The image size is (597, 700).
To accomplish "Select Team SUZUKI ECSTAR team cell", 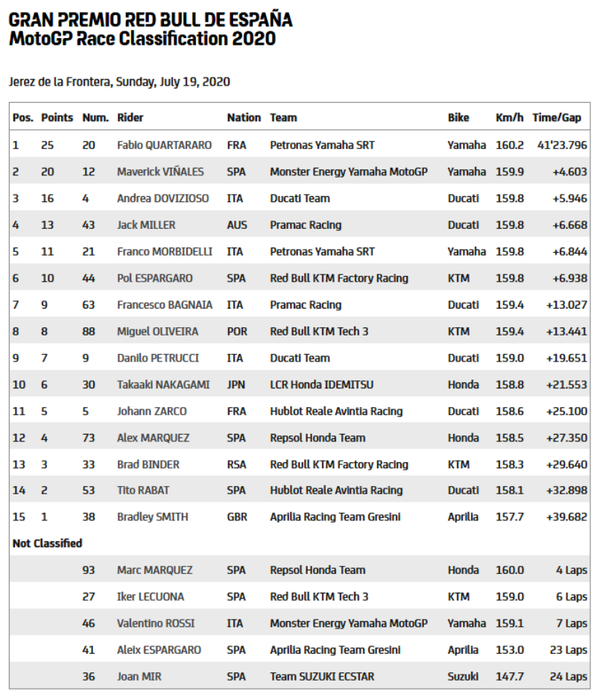I will tap(322, 677).
